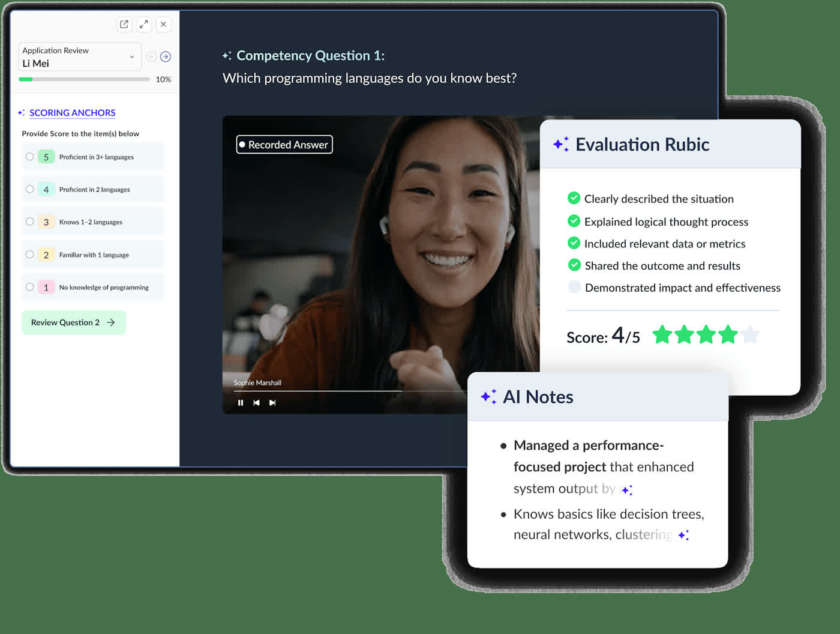Click the Recorded Answer badge

click(284, 145)
